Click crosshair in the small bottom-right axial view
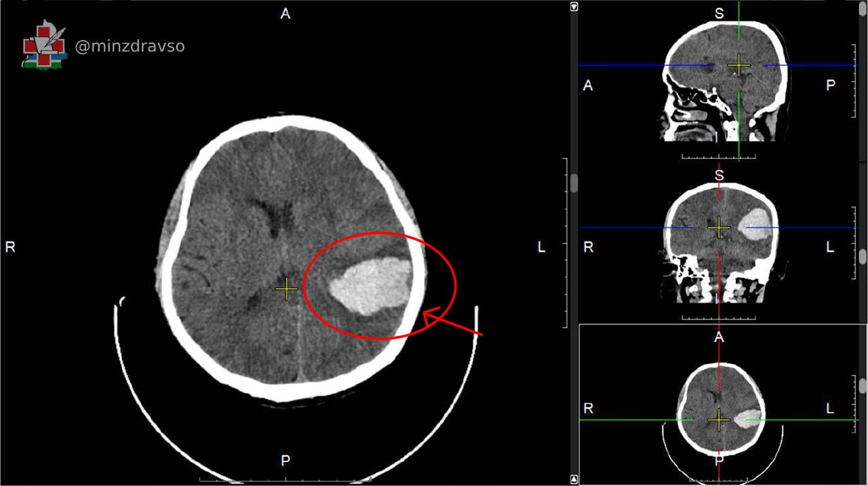 click(x=719, y=420)
